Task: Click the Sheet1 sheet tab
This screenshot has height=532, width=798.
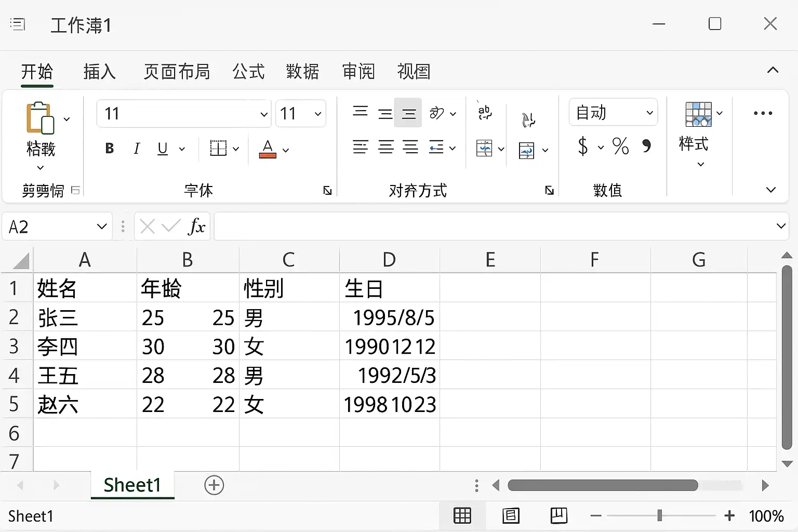Action: pos(132,485)
